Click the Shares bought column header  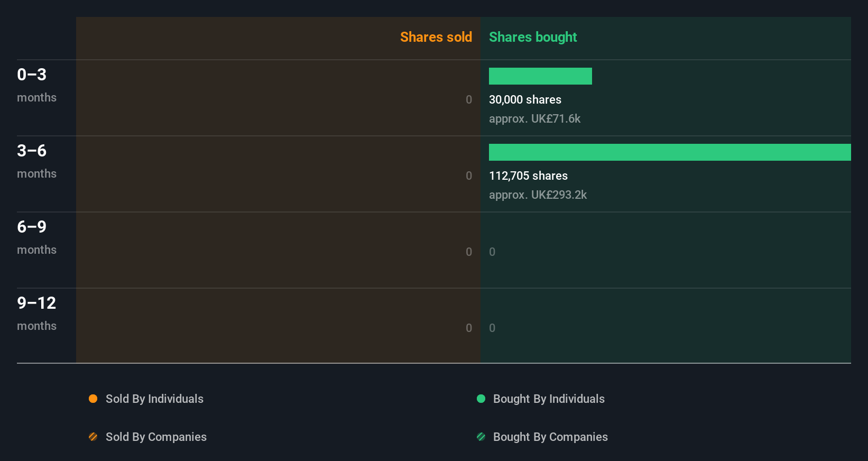click(533, 37)
